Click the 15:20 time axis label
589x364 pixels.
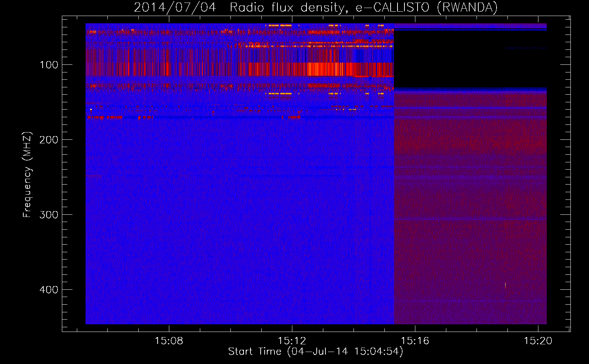tap(538, 341)
